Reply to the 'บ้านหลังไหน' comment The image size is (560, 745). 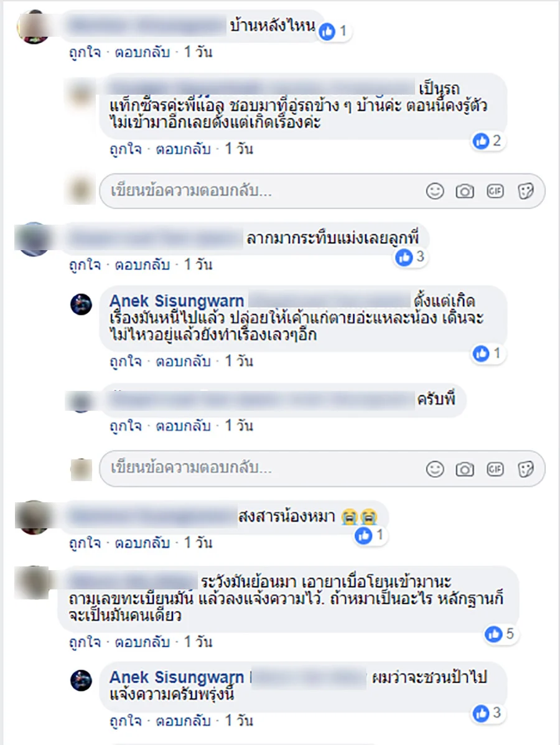point(142,52)
